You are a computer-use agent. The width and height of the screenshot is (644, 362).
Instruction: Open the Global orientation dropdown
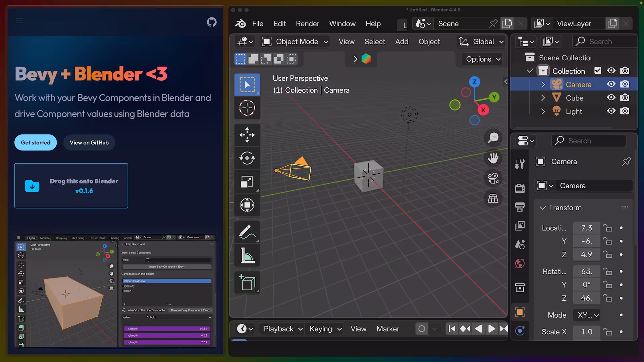point(481,42)
